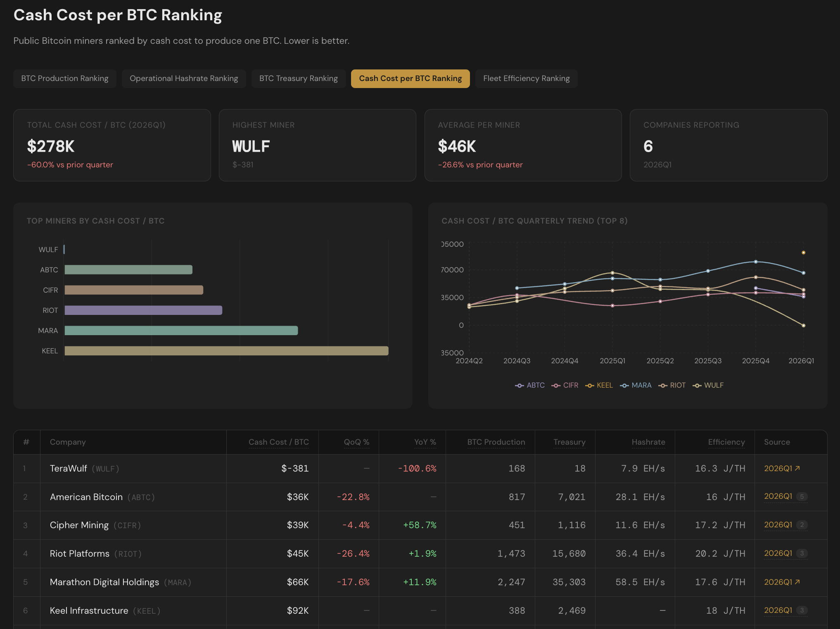Click source count badge 3 for Keel Infrastructure
This screenshot has width=840, height=629.
coord(802,610)
